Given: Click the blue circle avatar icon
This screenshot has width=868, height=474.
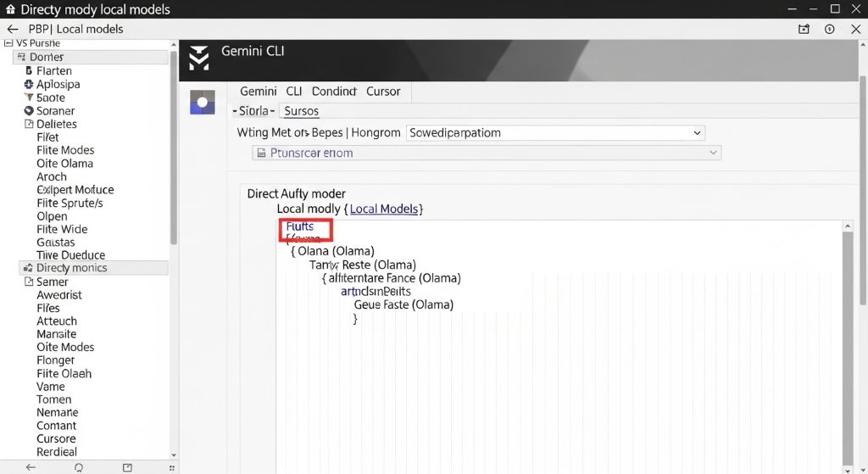Looking at the screenshot, I should coord(202,103).
